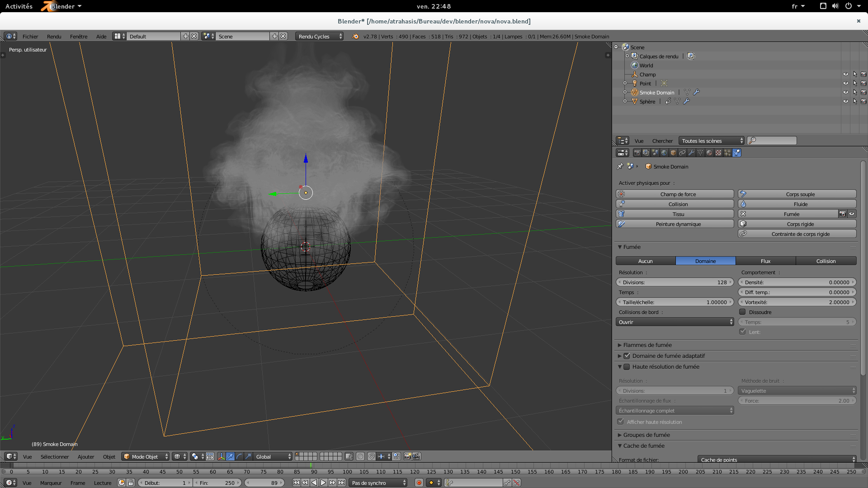Click the OpenGL render image camera icon
The height and width of the screenshot is (488, 868).
click(x=407, y=456)
